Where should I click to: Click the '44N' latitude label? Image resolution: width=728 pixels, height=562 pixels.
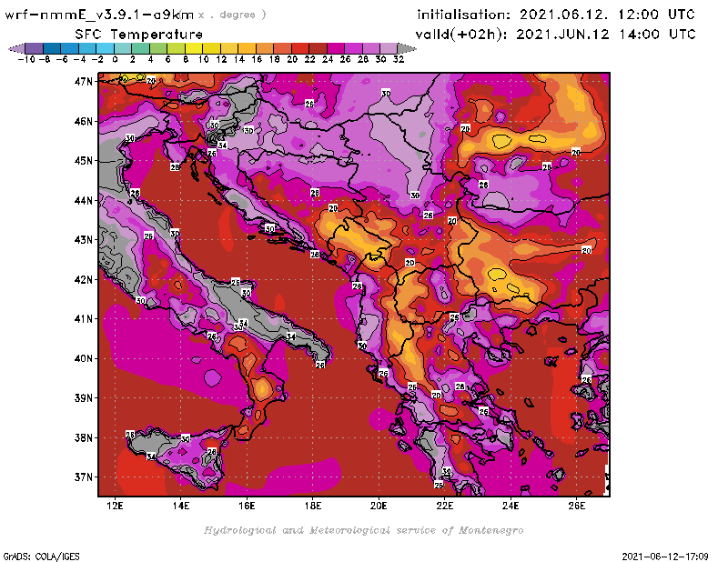pyautogui.click(x=84, y=200)
